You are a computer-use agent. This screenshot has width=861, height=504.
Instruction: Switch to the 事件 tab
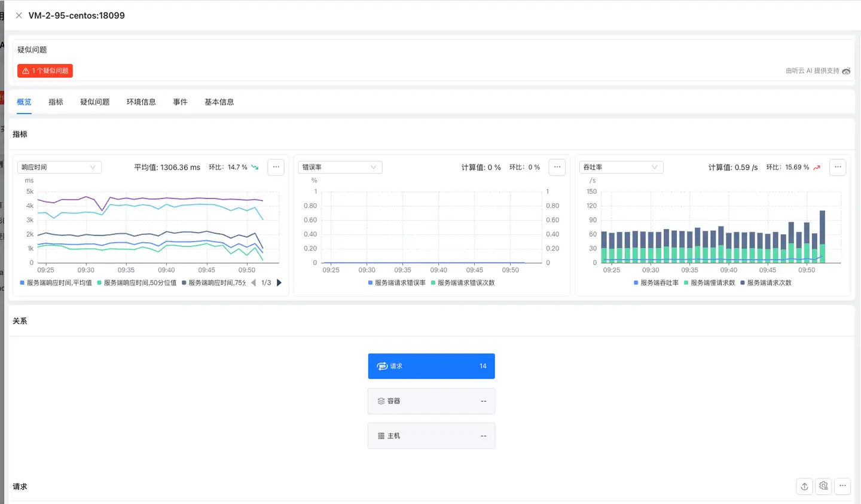point(181,102)
